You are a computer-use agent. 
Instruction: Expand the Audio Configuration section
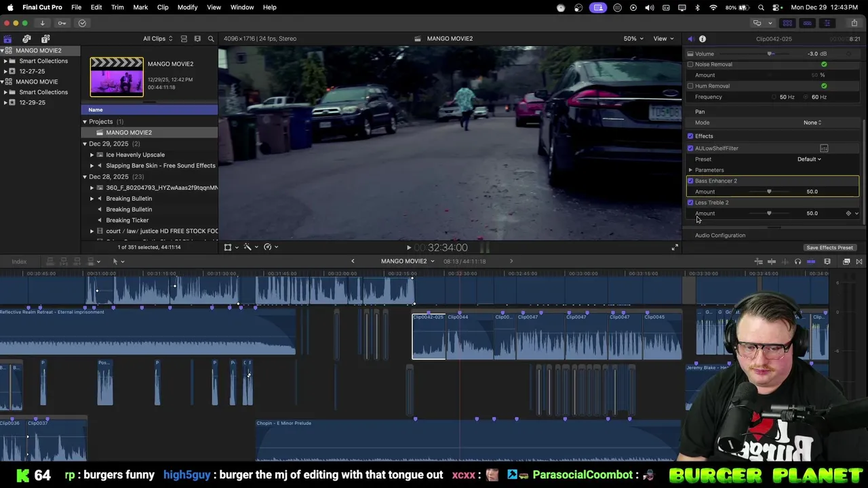click(720, 236)
